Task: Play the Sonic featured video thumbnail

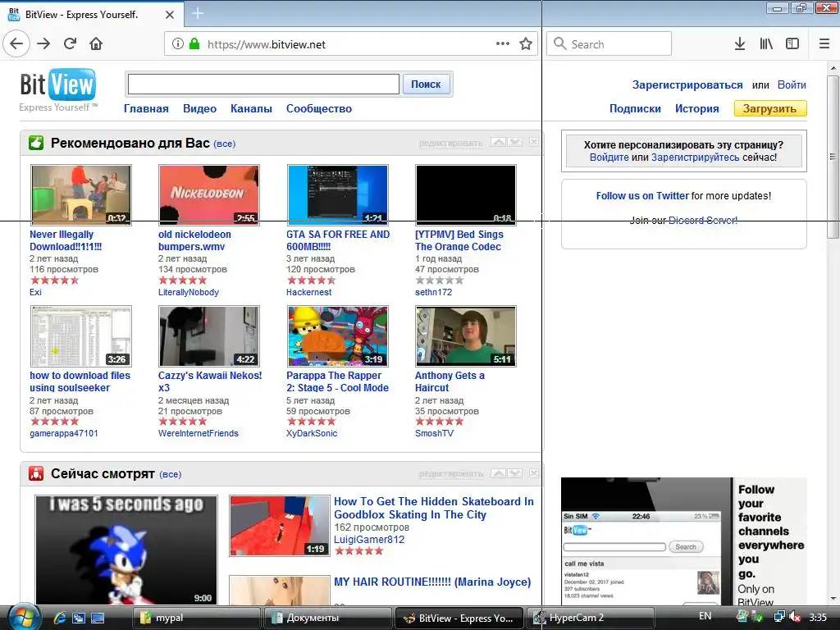Action: click(x=126, y=550)
